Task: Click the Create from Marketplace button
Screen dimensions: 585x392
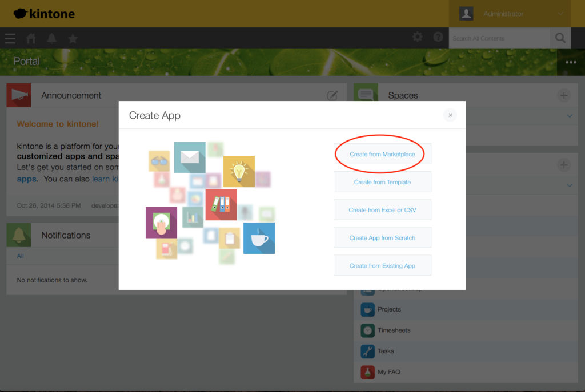Action: (x=382, y=154)
